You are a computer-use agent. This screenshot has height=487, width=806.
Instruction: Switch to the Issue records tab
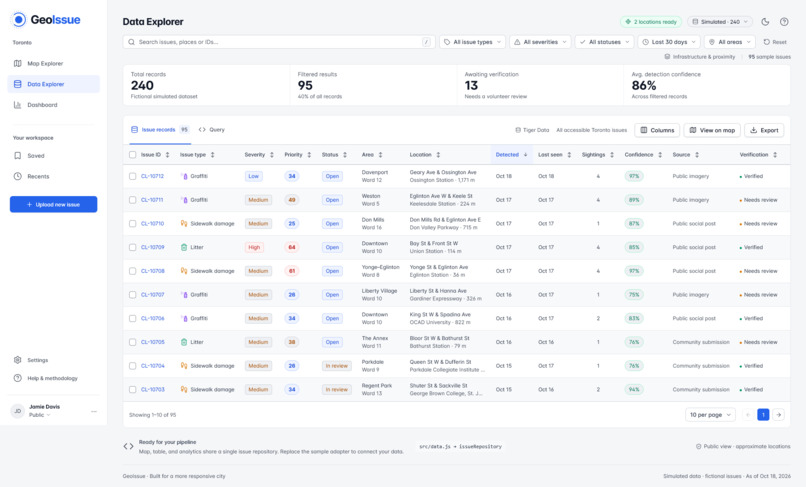click(160, 130)
